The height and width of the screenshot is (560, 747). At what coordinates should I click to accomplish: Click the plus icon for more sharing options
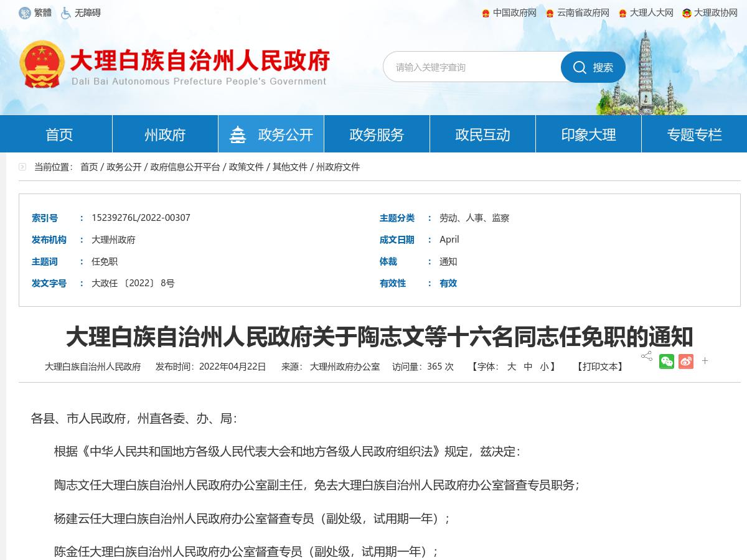(x=705, y=361)
